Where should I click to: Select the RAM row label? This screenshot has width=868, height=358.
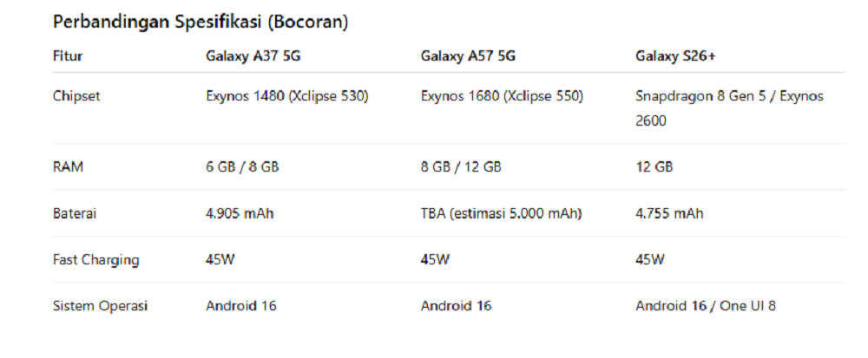69,167
